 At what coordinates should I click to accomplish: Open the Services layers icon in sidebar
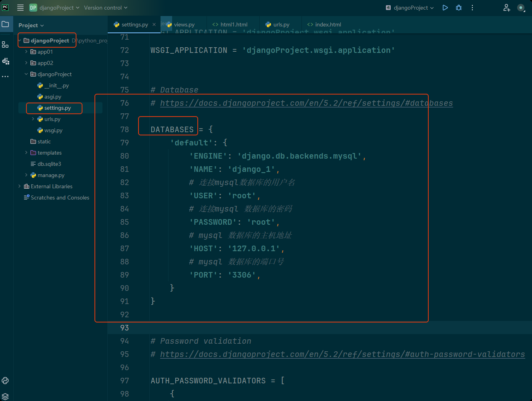pos(5,397)
